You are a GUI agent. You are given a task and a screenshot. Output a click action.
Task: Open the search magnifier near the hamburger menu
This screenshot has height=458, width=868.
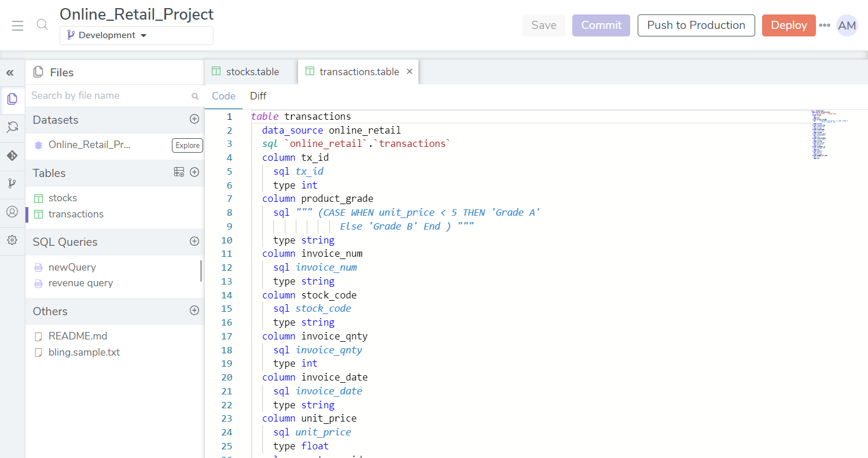point(42,25)
